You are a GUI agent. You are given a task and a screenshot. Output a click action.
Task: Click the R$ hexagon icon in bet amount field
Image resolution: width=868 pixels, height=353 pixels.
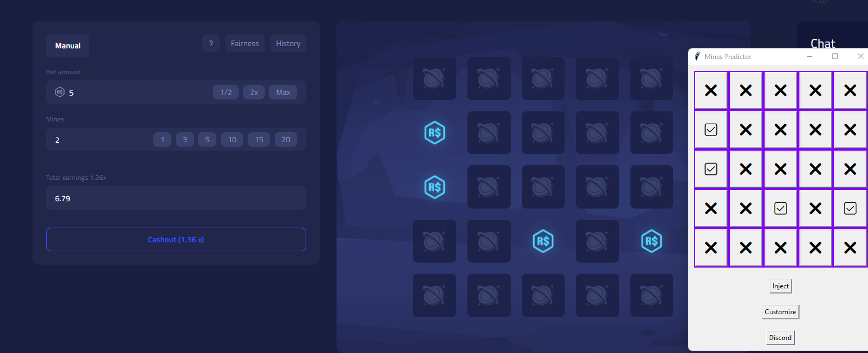point(60,92)
